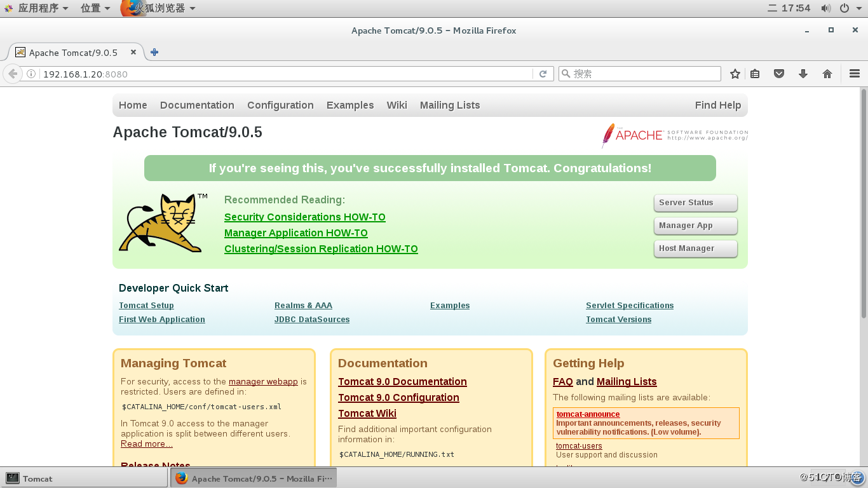Viewport: 868px width, 488px height.
Task: Open the Firefox 浏览器 app menu
Action: pos(159,8)
